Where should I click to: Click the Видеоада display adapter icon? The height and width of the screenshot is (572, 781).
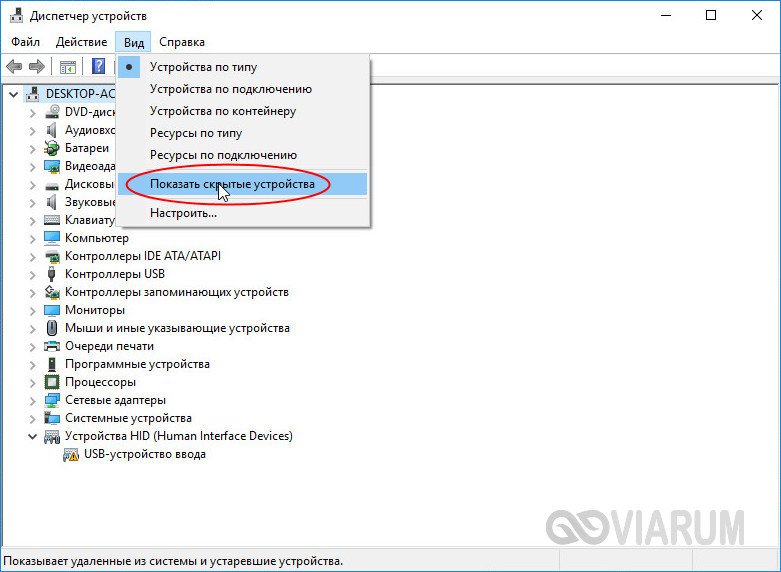[52, 166]
